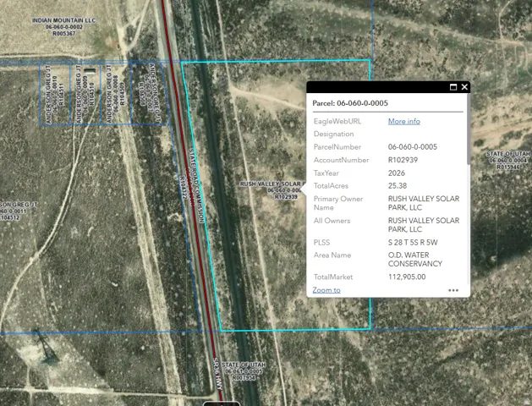This screenshot has width=532, height=406.
Task: Click the Zoom to link
Action: tap(326, 290)
